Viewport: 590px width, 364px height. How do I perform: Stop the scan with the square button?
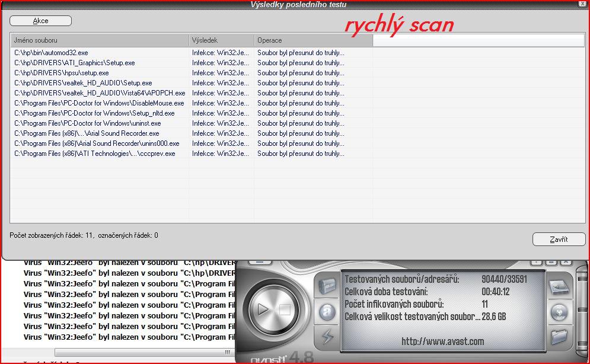coord(285,309)
